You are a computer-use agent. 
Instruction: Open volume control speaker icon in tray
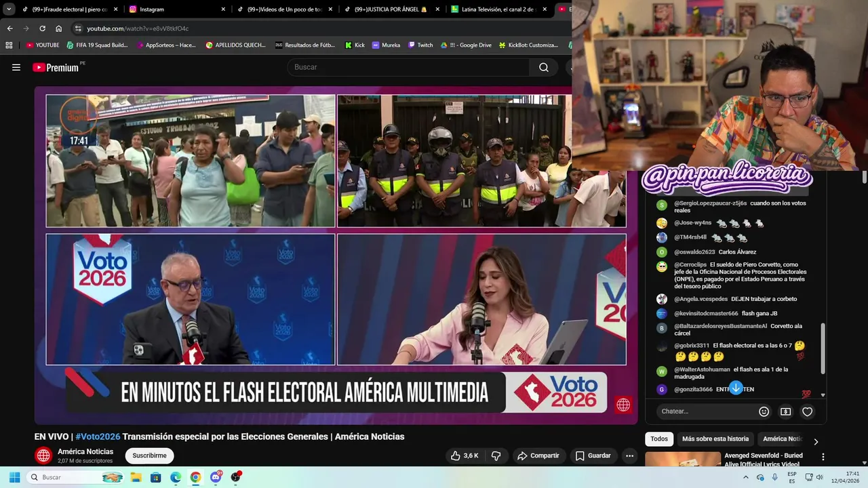[x=819, y=477]
